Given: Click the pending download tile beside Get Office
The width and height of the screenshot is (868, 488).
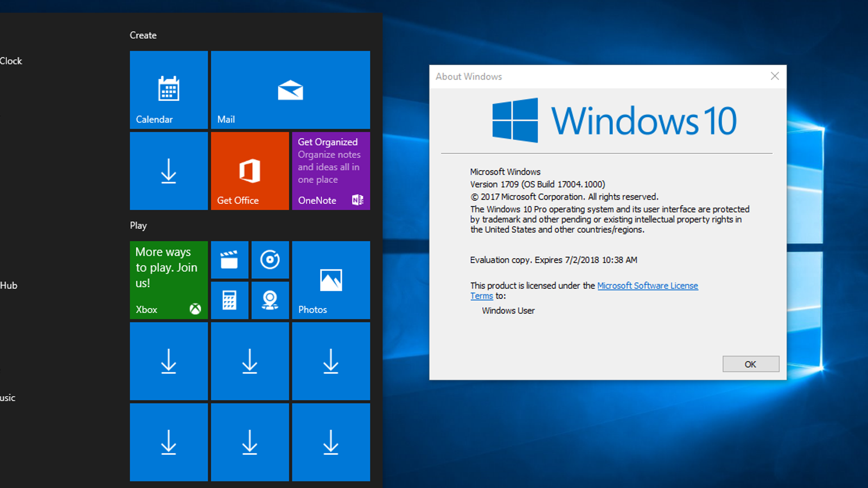Looking at the screenshot, I should click(169, 171).
